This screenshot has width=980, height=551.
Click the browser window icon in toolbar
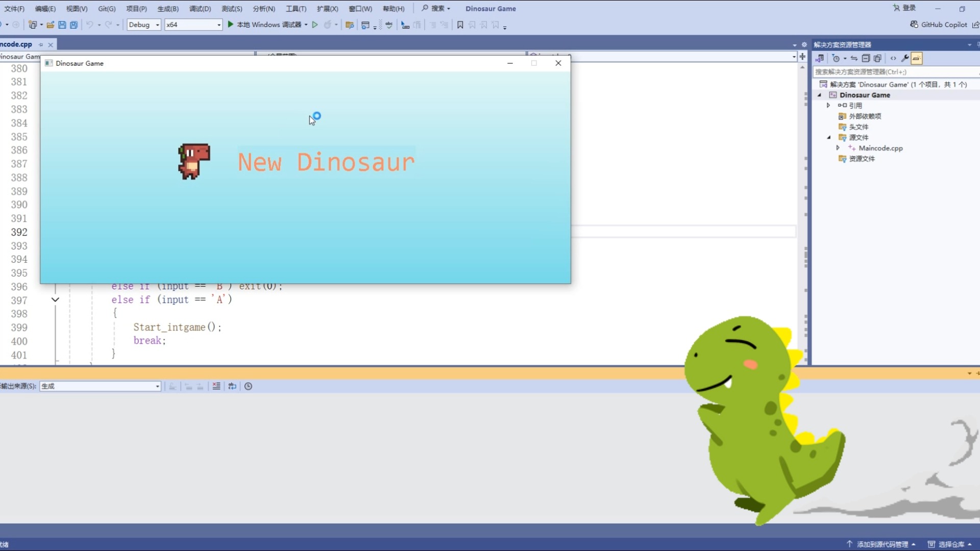click(x=365, y=24)
